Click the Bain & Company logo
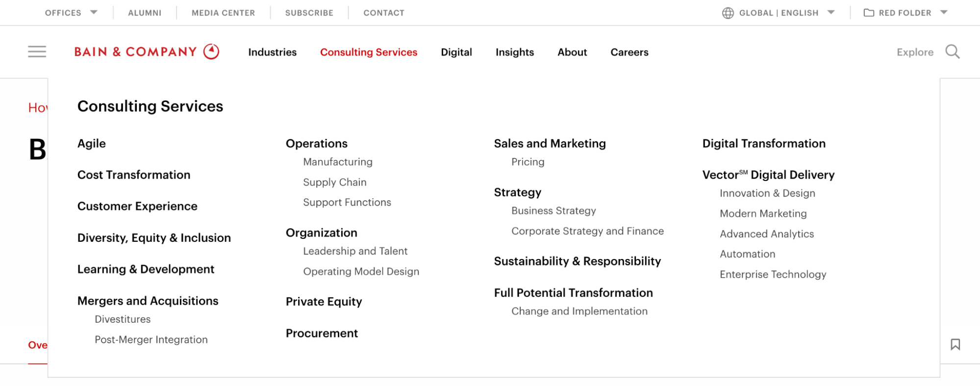Image resolution: width=980 pixels, height=386 pixels. coord(147,51)
